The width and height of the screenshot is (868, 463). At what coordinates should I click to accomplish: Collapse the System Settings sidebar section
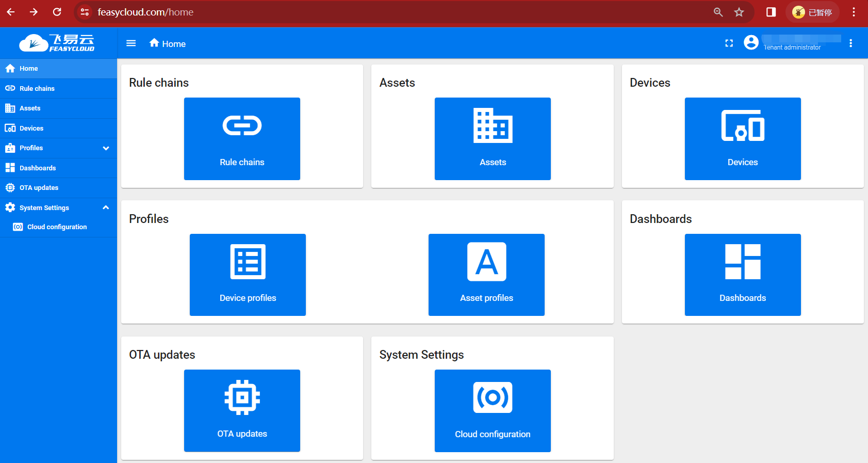(x=106, y=207)
